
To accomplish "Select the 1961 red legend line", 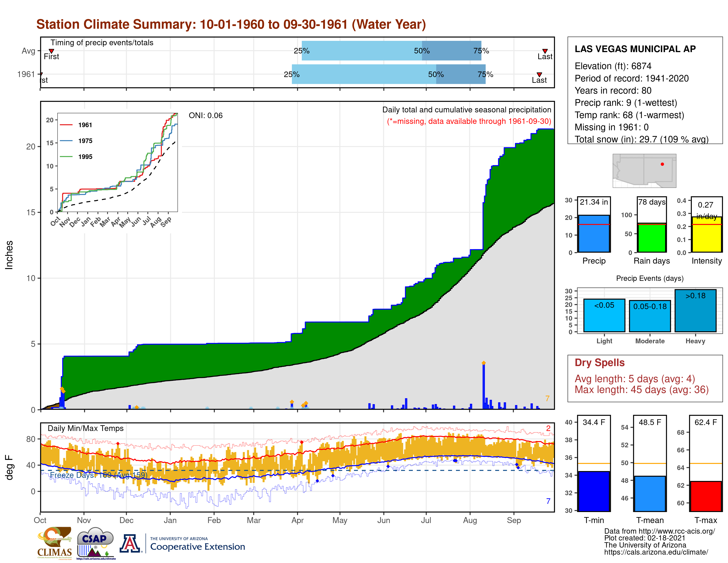I will click(x=66, y=125).
